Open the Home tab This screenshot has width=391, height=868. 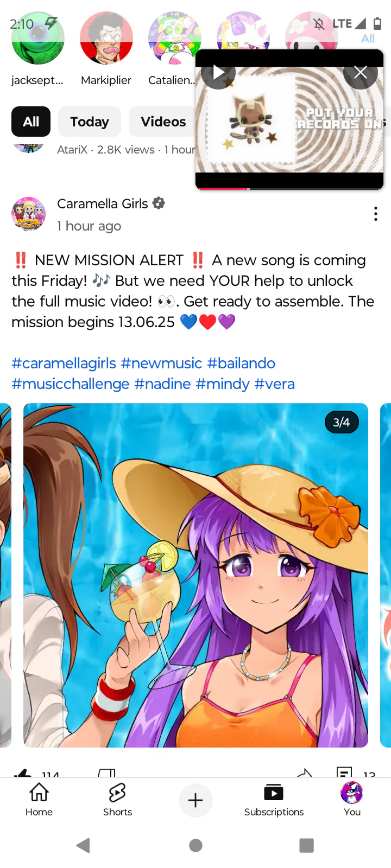tap(39, 800)
